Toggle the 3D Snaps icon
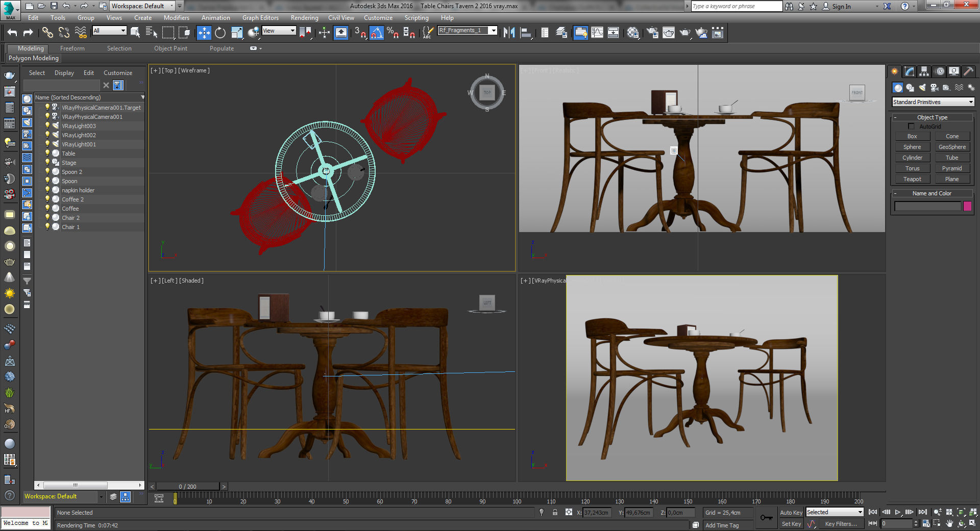980x531 pixels. coord(360,33)
